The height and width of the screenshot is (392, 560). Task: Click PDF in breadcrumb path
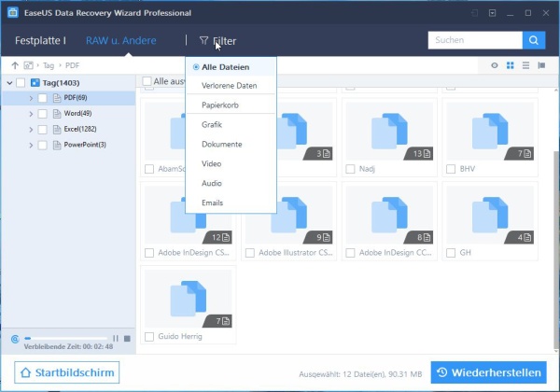click(72, 65)
